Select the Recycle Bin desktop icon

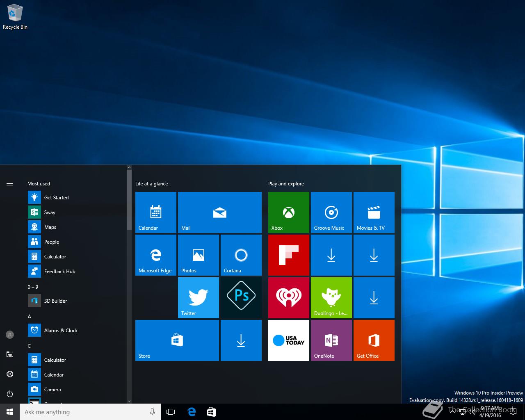(x=15, y=17)
